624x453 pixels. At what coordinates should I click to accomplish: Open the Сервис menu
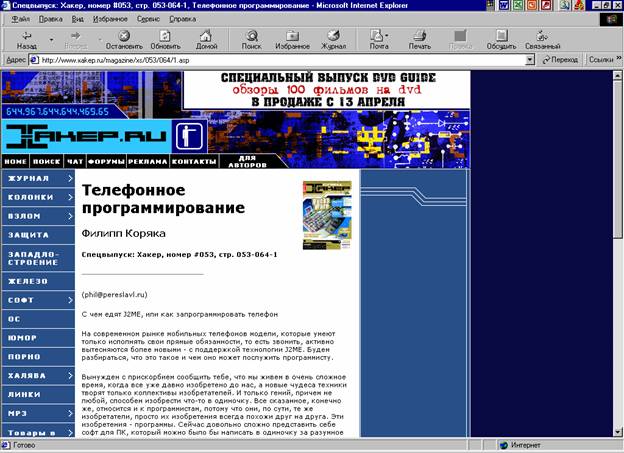[x=148, y=19]
